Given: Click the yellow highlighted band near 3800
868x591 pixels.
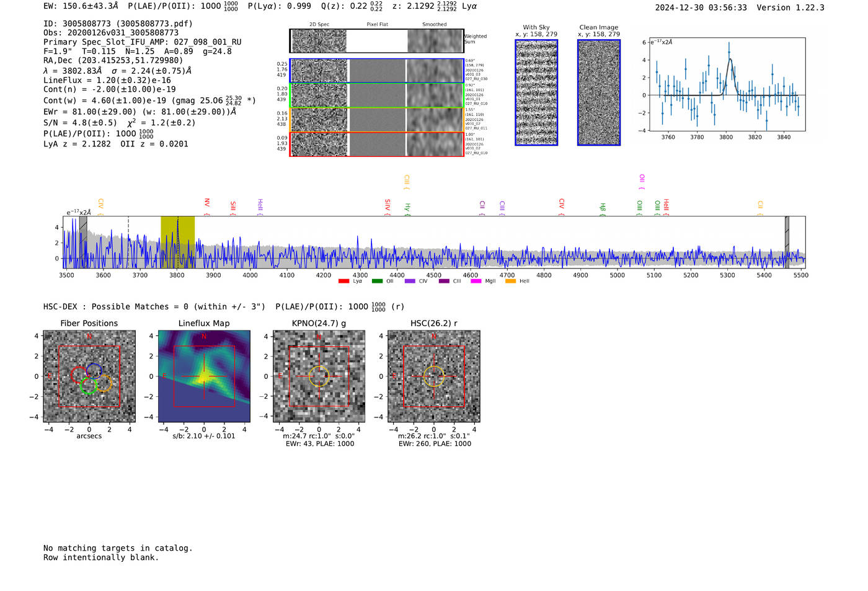Looking at the screenshot, I should [x=178, y=242].
